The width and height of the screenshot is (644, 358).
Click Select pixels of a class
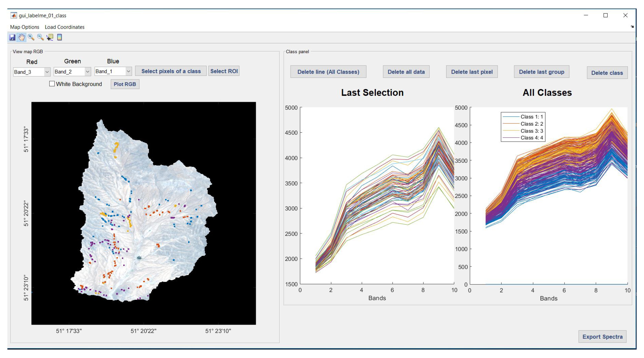click(171, 71)
